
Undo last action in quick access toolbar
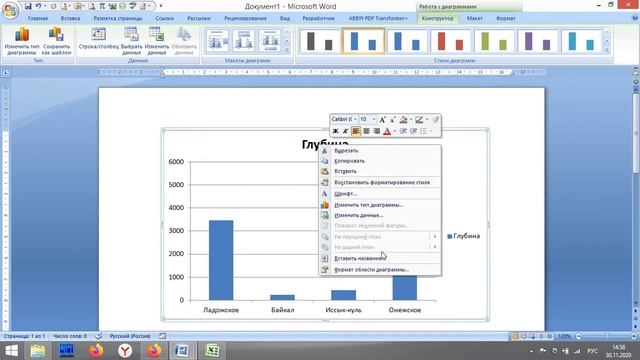click(x=38, y=6)
